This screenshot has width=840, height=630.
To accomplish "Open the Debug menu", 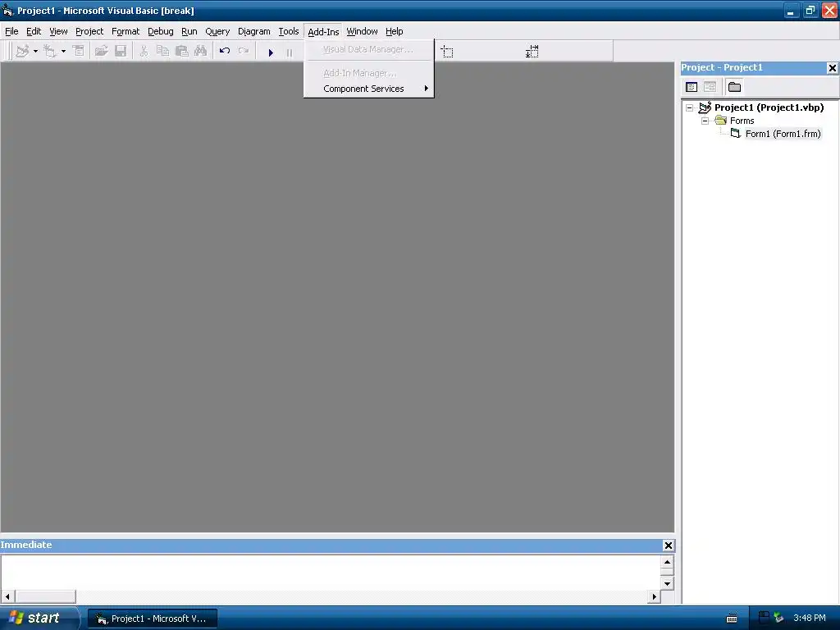I will (x=160, y=32).
